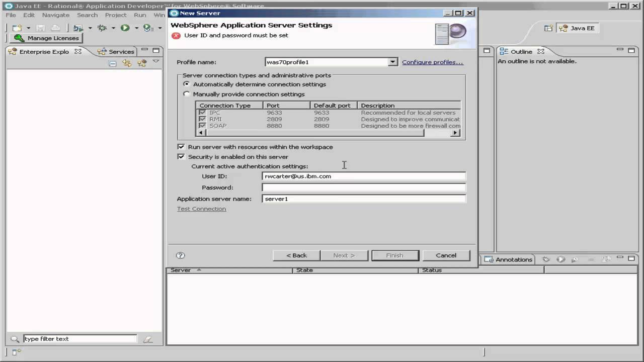Image resolution: width=644 pixels, height=362 pixels.
Task: Open the Debug dropdown arrow
Action: pos(113,28)
